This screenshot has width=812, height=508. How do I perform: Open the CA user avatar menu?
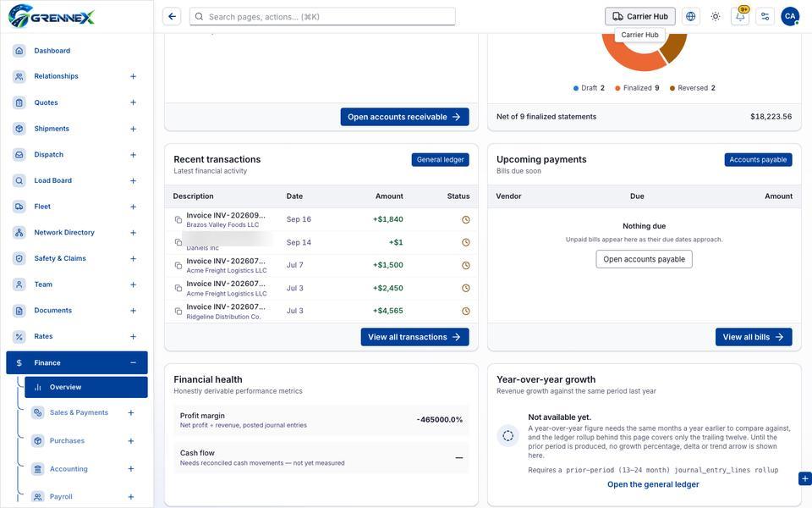coord(790,17)
